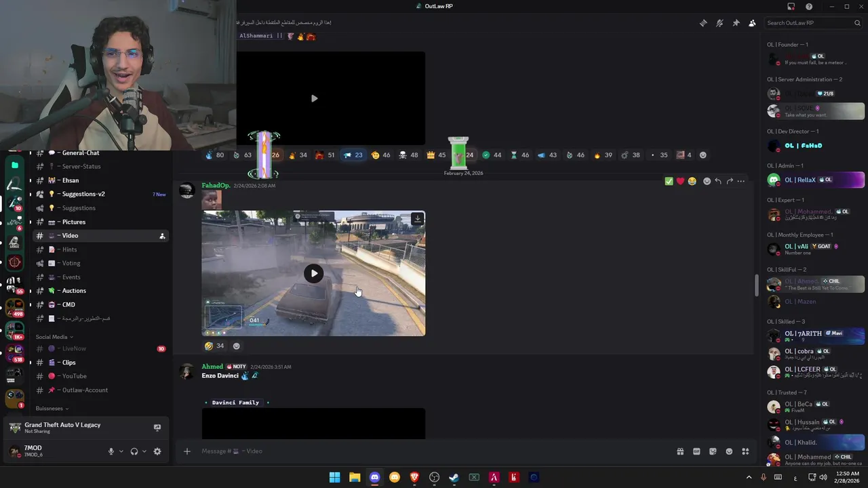868x488 pixels.
Task: Toggle the fire reaction with count 39
Action: (602, 155)
